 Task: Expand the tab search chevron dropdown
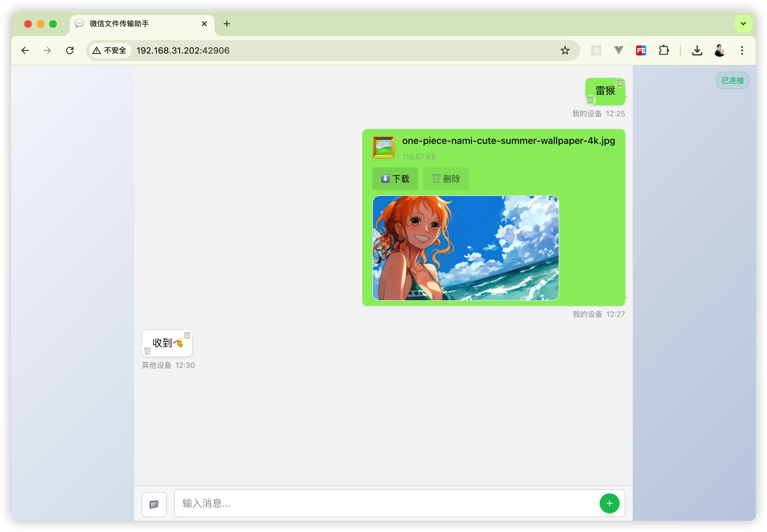pyautogui.click(x=743, y=24)
